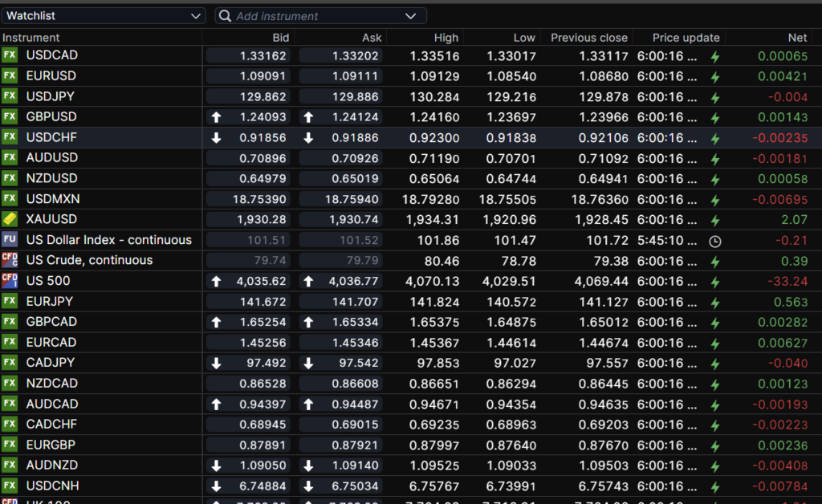Sort by the Net column header

797,38
